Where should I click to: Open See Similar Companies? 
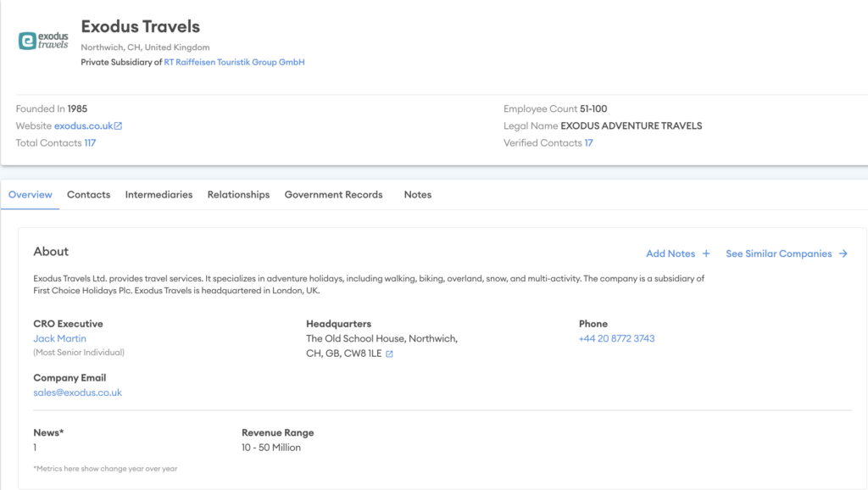click(779, 253)
